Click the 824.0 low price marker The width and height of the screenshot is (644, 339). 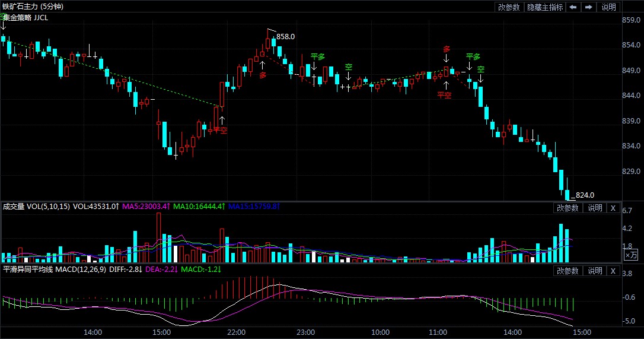(x=585, y=195)
